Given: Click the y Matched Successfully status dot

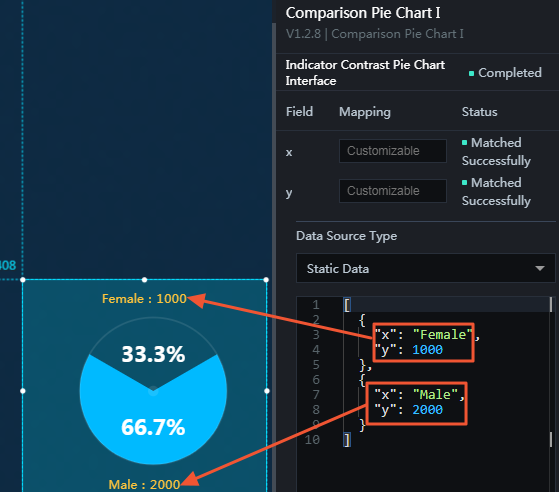Looking at the screenshot, I should coord(464,183).
